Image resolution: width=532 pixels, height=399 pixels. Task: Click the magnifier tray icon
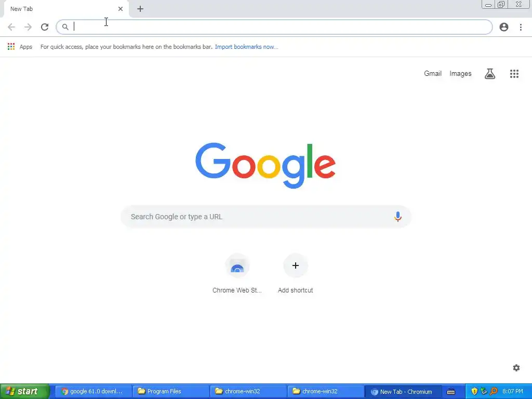(x=494, y=392)
